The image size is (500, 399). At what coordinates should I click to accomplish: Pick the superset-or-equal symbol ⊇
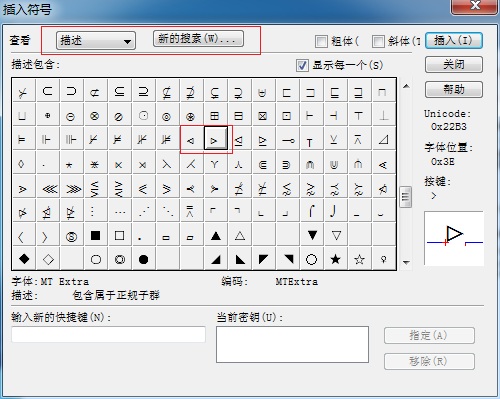point(144,91)
